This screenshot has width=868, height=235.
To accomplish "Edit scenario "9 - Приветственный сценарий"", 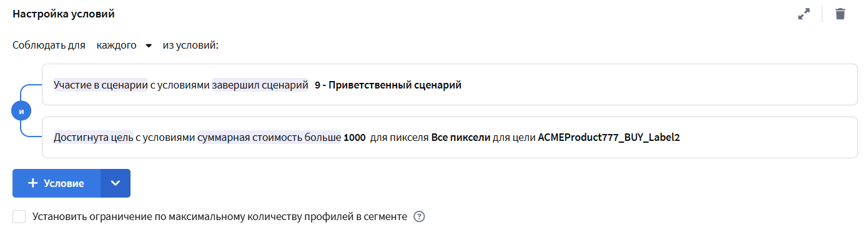I will point(388,85).
